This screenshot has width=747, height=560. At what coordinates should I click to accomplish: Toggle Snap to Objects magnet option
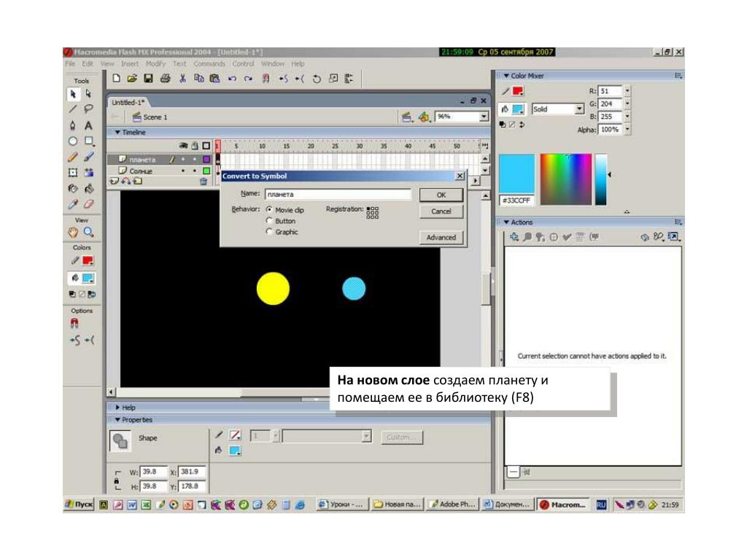point(74,323)
